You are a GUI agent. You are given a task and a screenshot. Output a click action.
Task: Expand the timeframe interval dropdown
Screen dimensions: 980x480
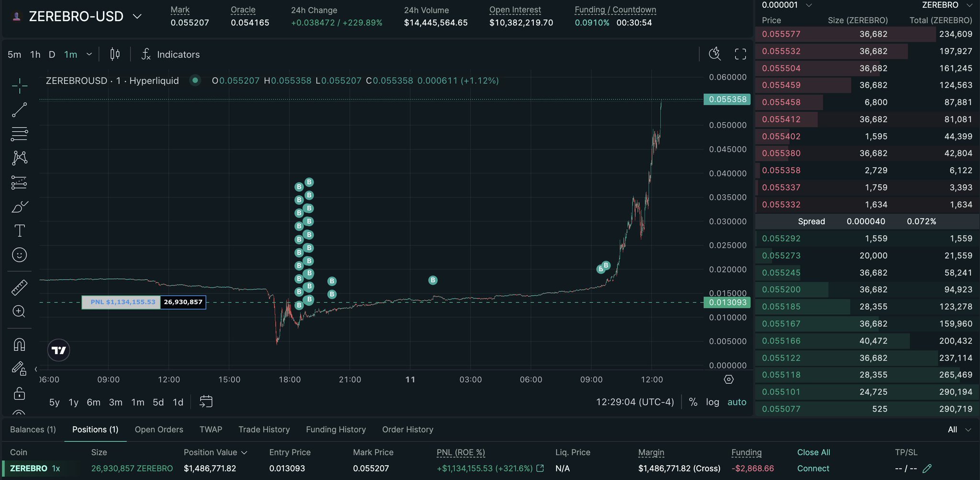[89, 54]
